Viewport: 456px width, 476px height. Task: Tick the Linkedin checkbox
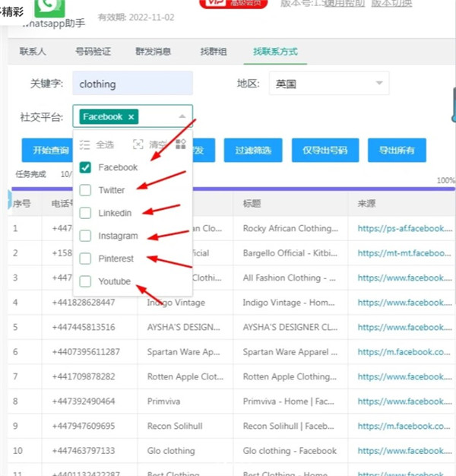coord(86,213)
